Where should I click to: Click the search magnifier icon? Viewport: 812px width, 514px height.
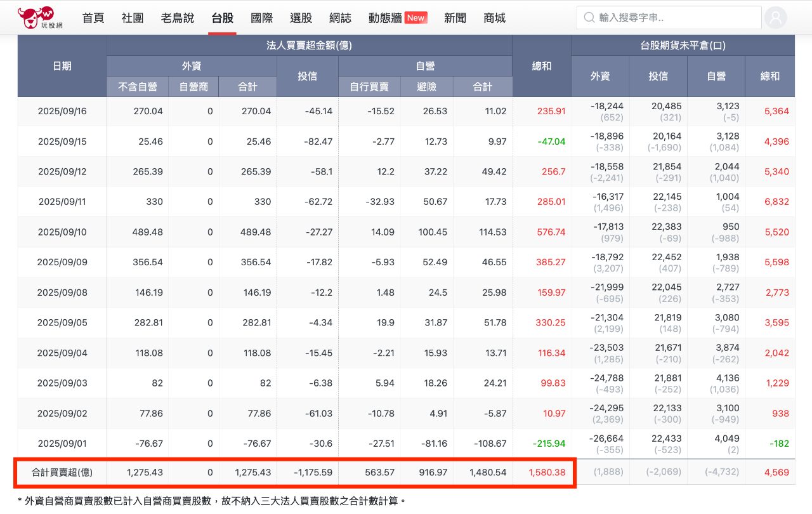click(589, 18)
